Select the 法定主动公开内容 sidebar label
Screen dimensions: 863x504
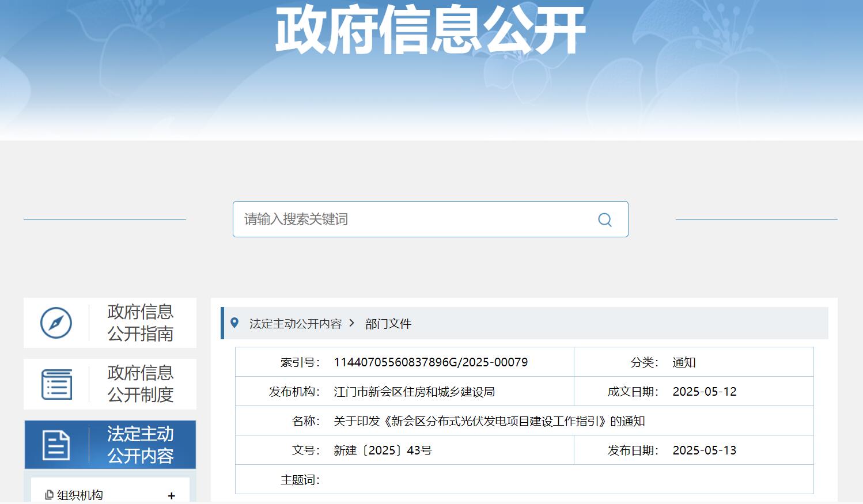(x=140, y=445)
